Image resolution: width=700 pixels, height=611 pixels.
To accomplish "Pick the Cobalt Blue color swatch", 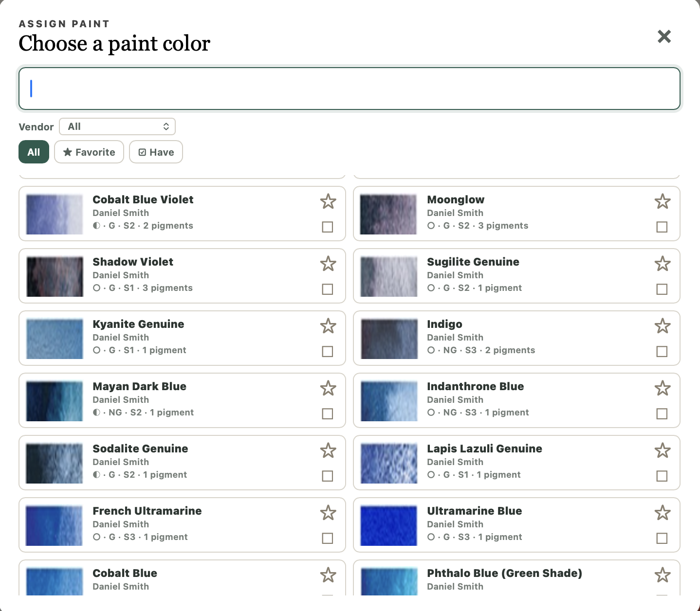I will pyautogui.click(x=55, y=582).
